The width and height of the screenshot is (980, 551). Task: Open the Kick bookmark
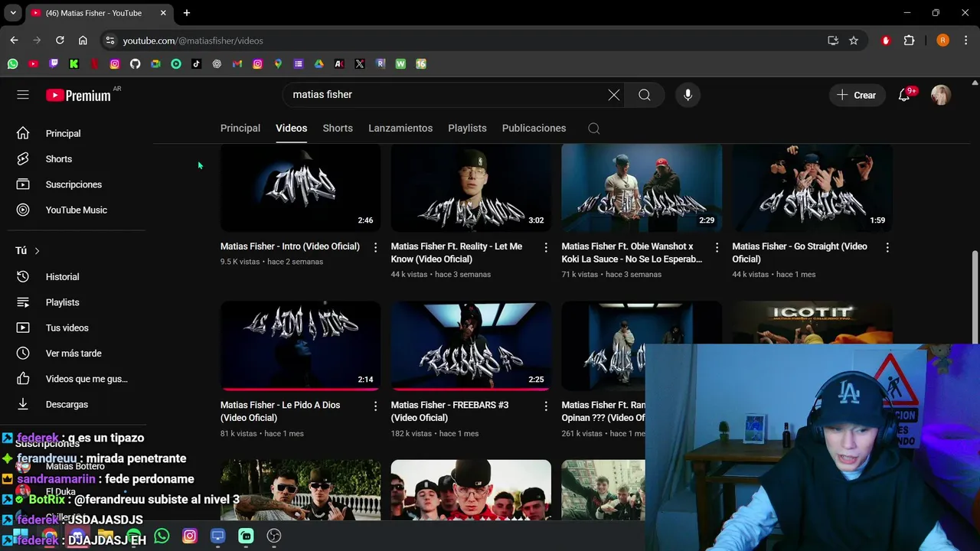click(x=73, y=64)
